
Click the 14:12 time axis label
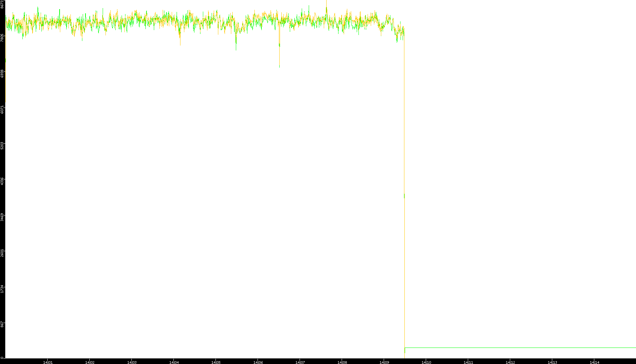click(x=510, y=362)
